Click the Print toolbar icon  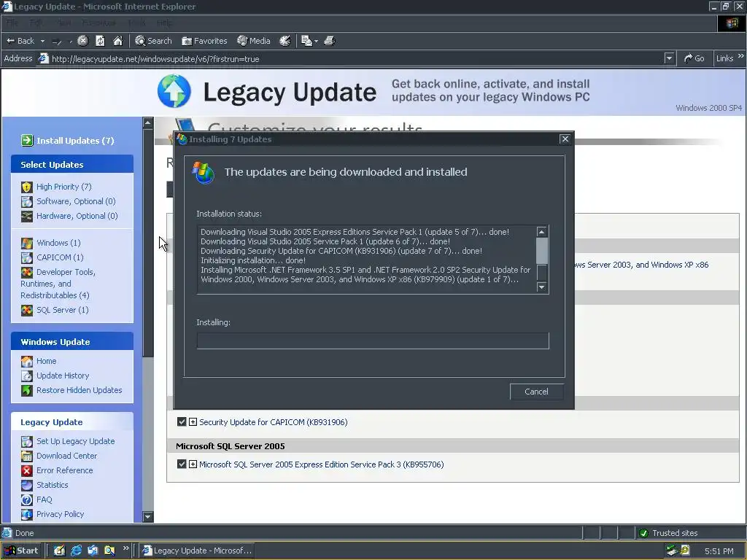(x=330, y=41)
